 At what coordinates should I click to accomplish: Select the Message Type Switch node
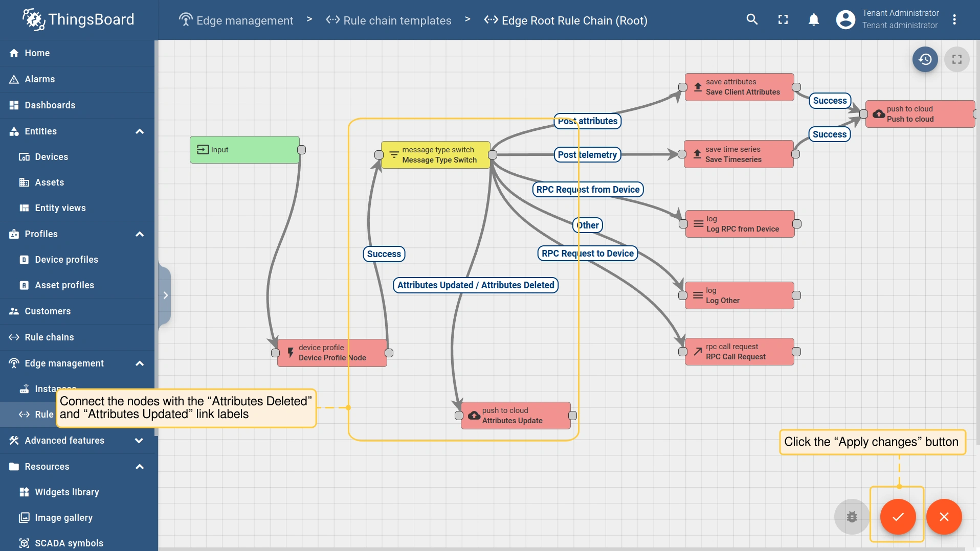click(x=436, y=155)
